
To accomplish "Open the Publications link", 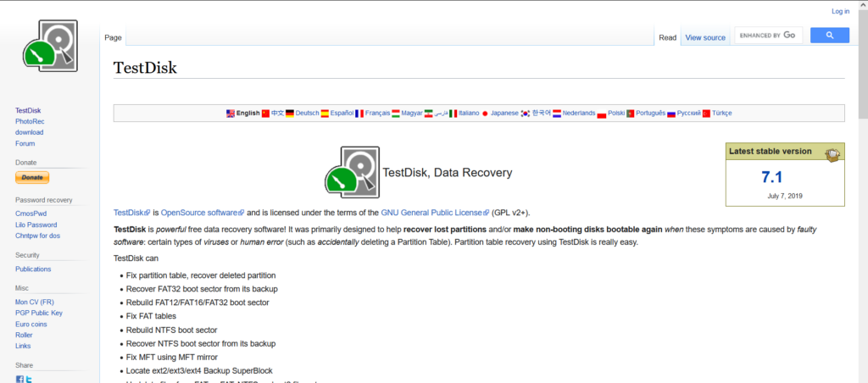I will point(33,269).
